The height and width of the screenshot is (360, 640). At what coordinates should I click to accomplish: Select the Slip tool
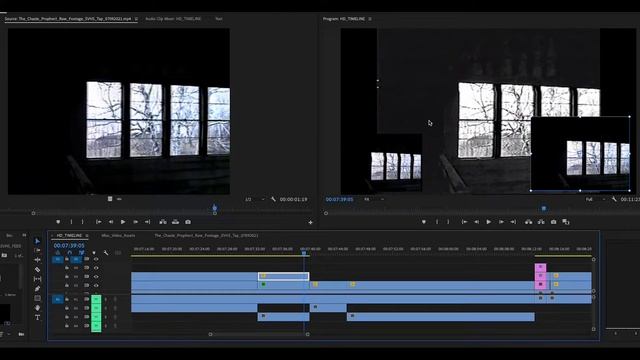point(37,279)
